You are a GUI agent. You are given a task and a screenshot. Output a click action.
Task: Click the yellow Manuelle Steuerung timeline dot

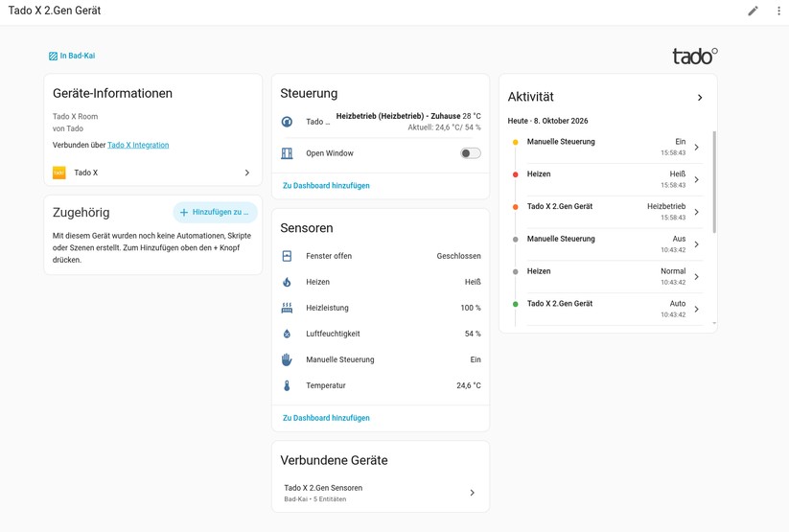[515, 142]
